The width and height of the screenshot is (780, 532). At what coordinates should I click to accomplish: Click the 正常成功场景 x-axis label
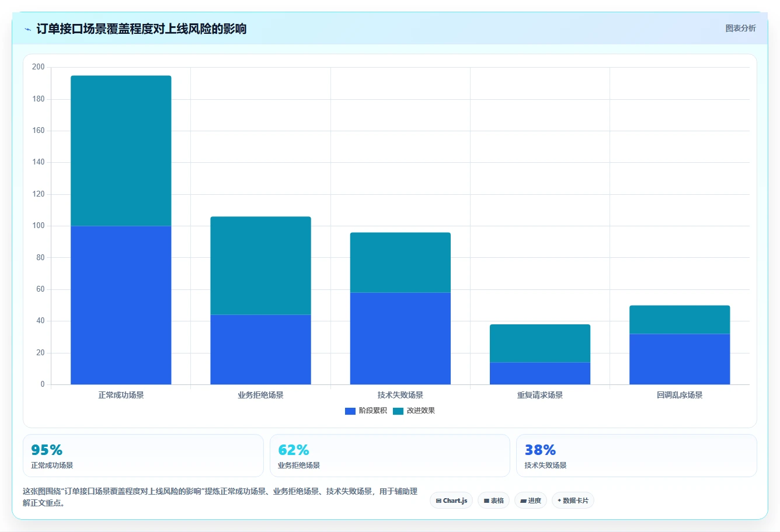tap(121, 395)
